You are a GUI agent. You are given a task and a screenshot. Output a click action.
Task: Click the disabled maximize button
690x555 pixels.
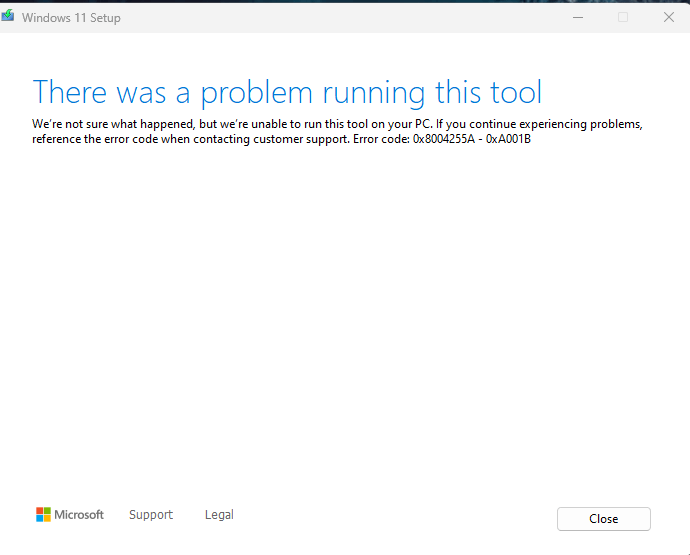tap(623, 17)
